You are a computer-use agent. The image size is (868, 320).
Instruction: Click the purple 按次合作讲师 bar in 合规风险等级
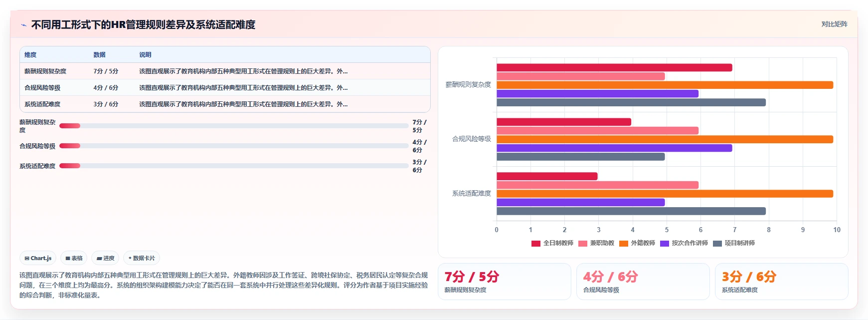[614, 148]
